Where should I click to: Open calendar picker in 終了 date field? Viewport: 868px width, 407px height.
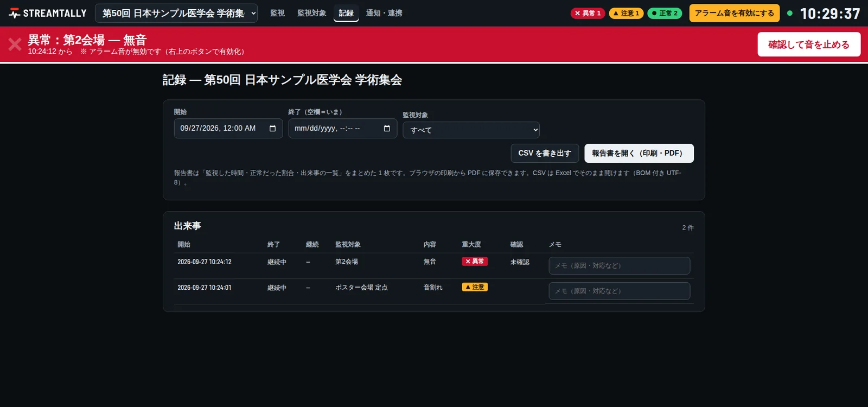point(387,129)
